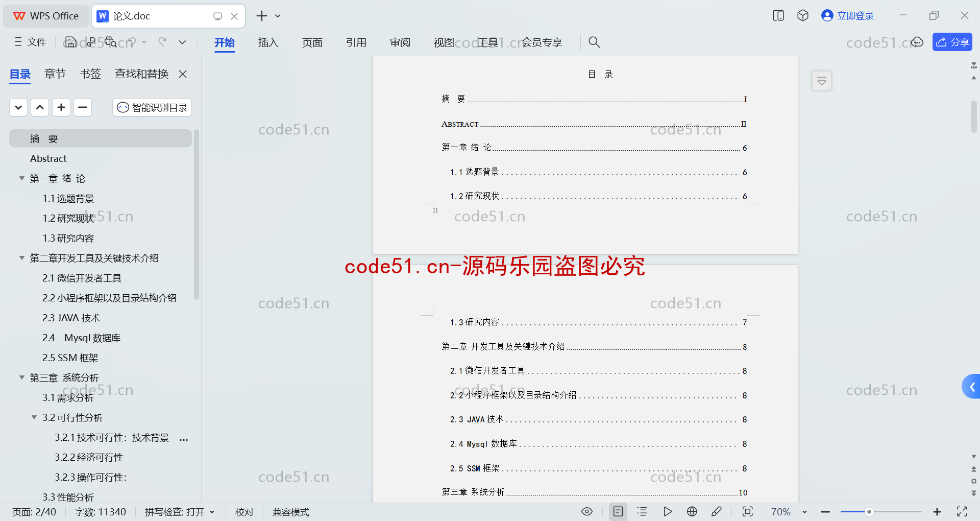Open the 查找和替换 pane tab

[x=142, y=74]
